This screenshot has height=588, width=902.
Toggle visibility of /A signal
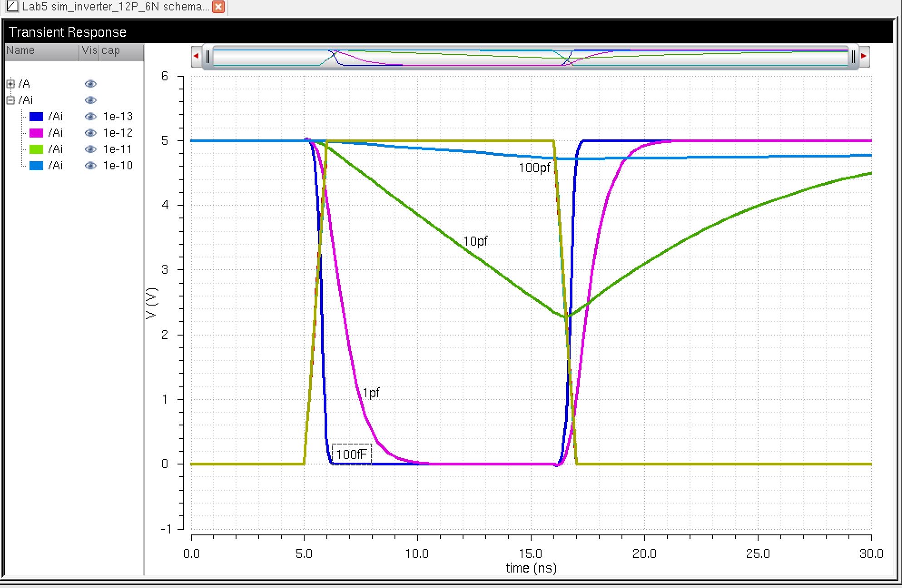(x=90, y=84)
